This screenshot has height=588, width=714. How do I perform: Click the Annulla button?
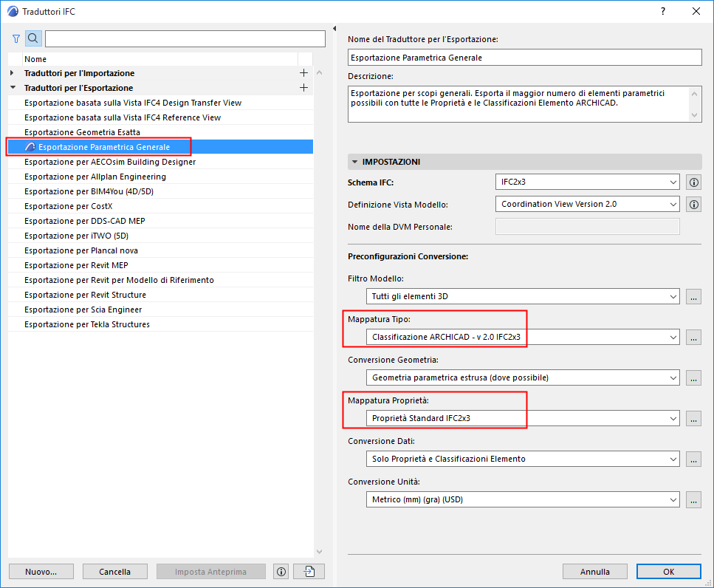click(x=594, y=572)
